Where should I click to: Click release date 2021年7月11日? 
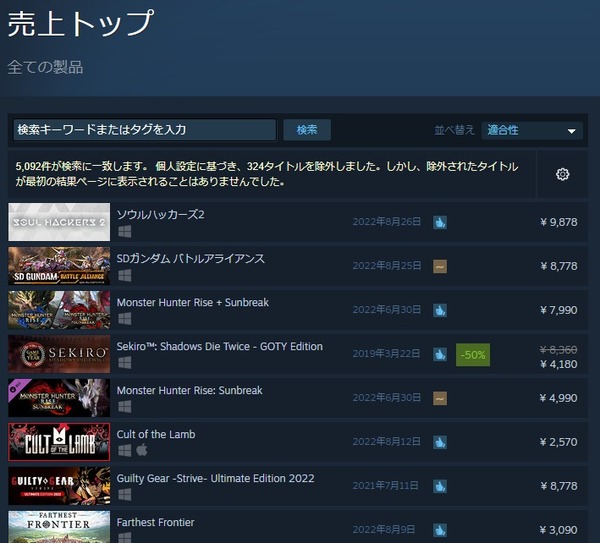386,486
